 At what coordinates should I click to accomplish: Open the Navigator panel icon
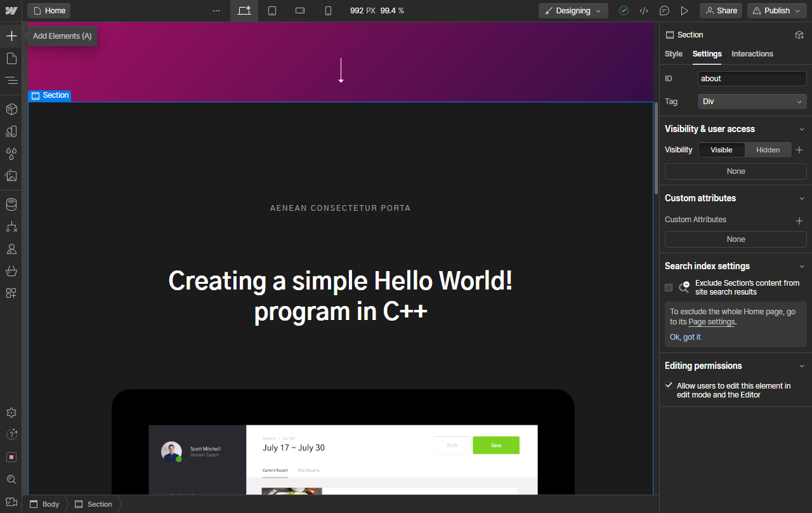11,81
